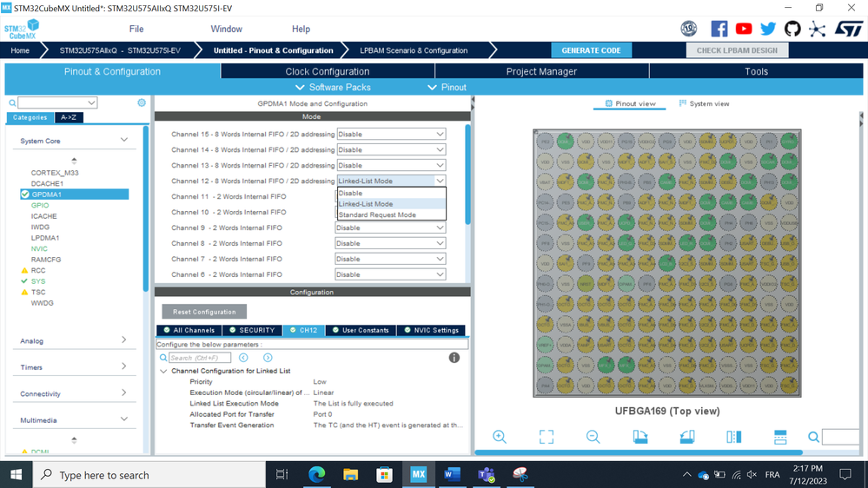Switch to System view
868x488 pixels.
[x=704, y=103]
